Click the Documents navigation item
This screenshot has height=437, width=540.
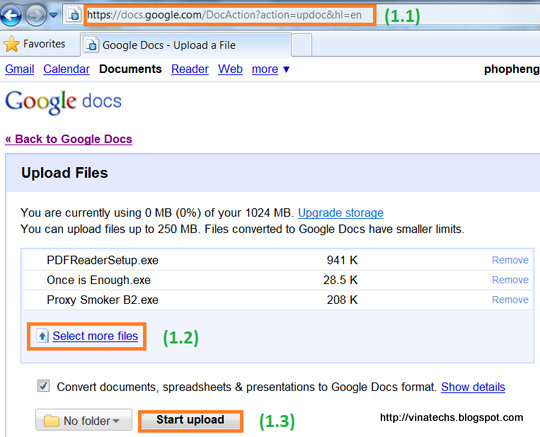click(130, 69)
